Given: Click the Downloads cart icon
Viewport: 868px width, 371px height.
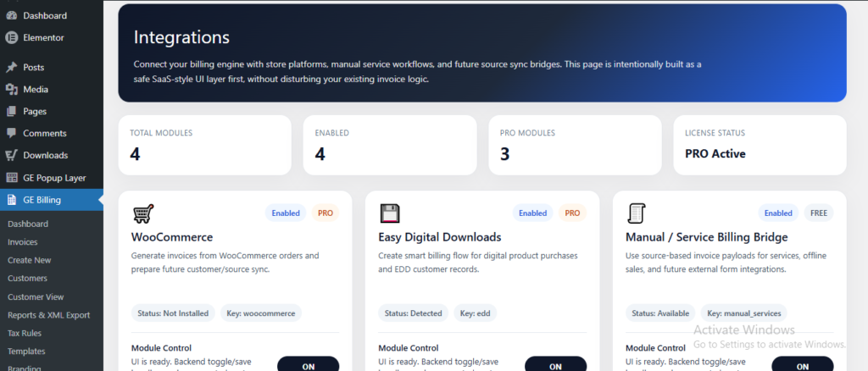Looking at the screenshot, I should [x=11, y=155].
